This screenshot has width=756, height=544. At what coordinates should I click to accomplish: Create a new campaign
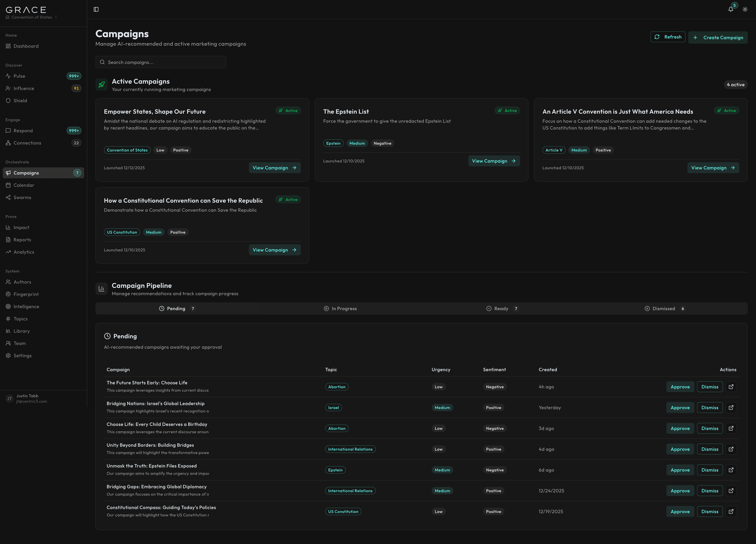click(718, 37)
